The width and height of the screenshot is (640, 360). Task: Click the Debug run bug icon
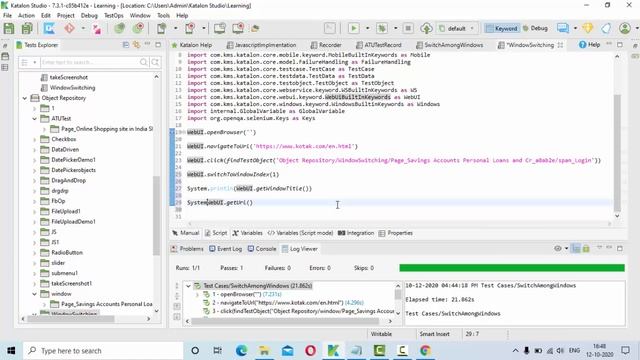click(x=382, y=28)
